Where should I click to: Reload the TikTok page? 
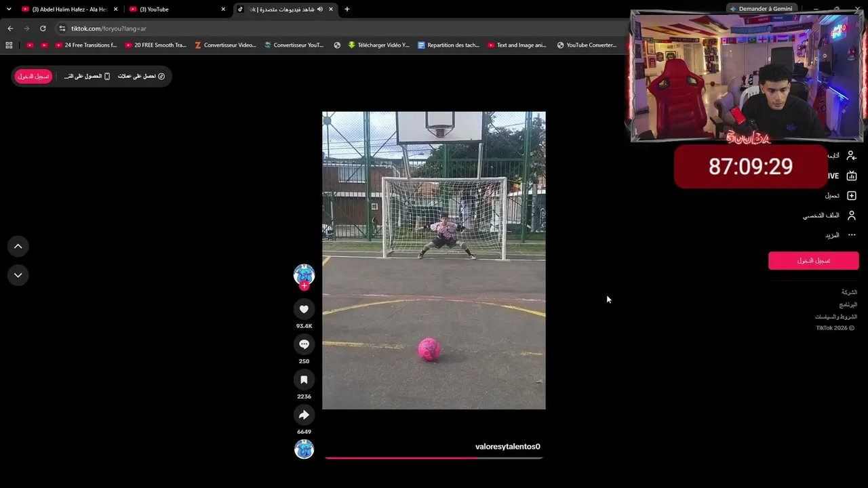pyautogui.click(x=43, y=28)
